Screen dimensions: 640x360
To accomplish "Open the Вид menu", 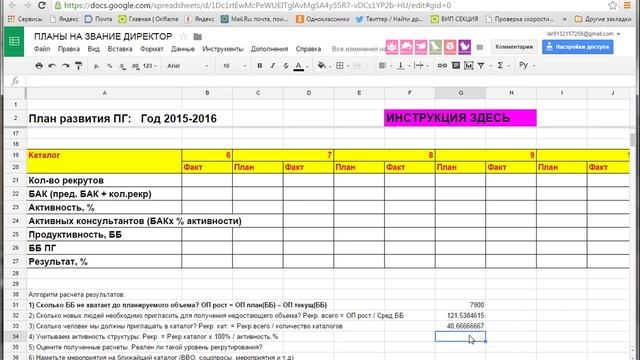I will pos(93,49).
